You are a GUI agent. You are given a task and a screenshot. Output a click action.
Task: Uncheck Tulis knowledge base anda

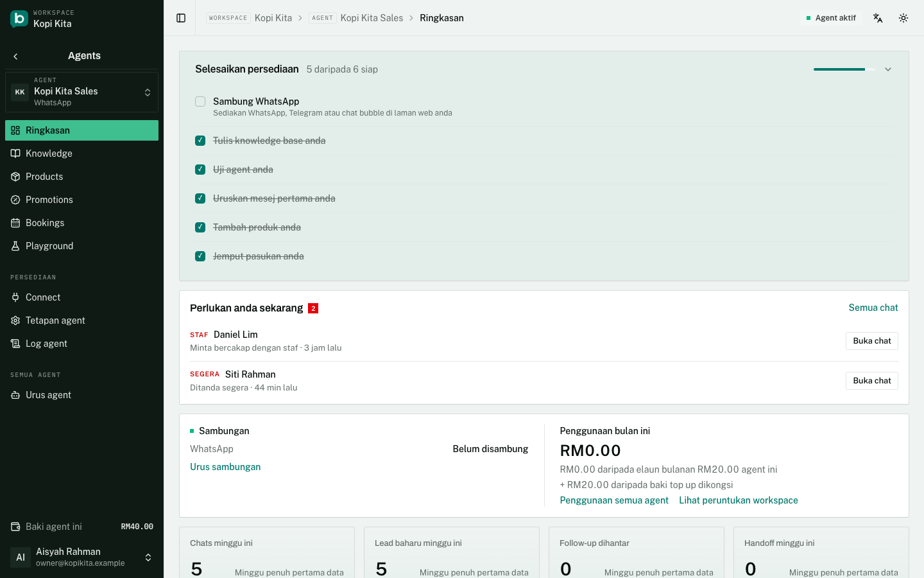[200, 141]
